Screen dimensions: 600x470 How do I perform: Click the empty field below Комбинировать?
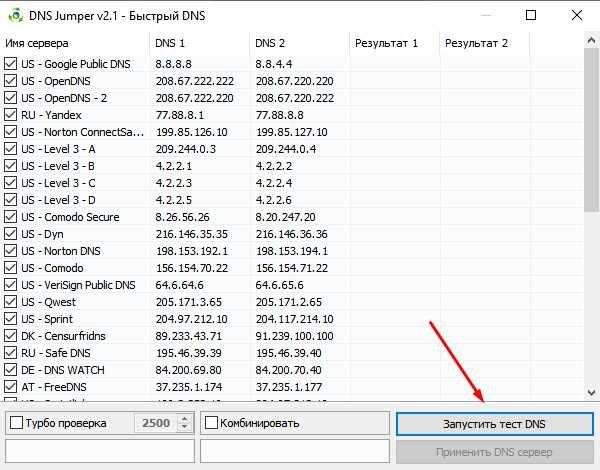(295, 451)
